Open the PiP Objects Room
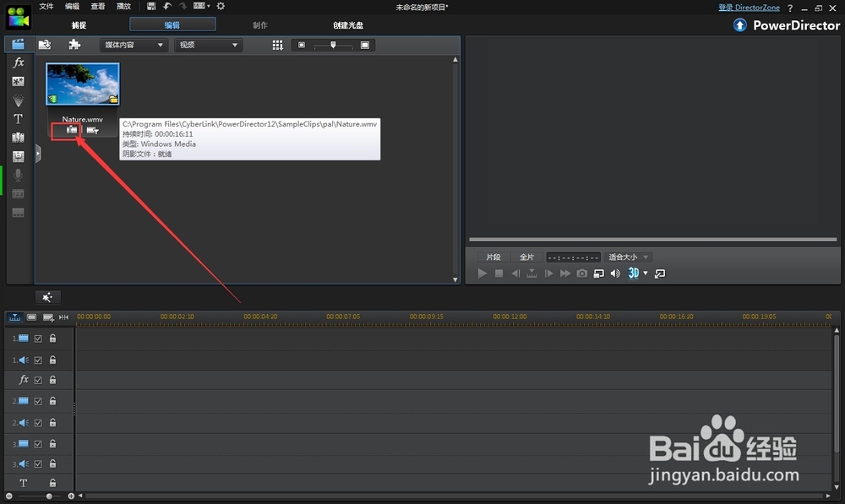This screenshot has width=845, height=504. 19,81
